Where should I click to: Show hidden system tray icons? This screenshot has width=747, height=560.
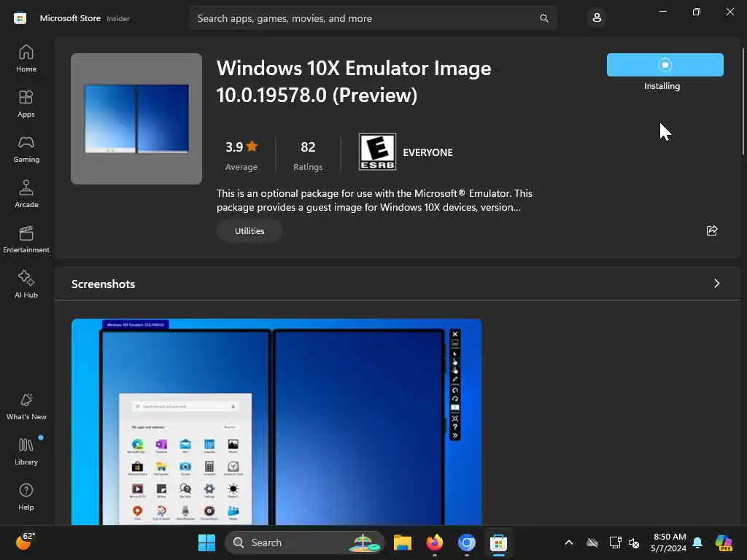569,542
